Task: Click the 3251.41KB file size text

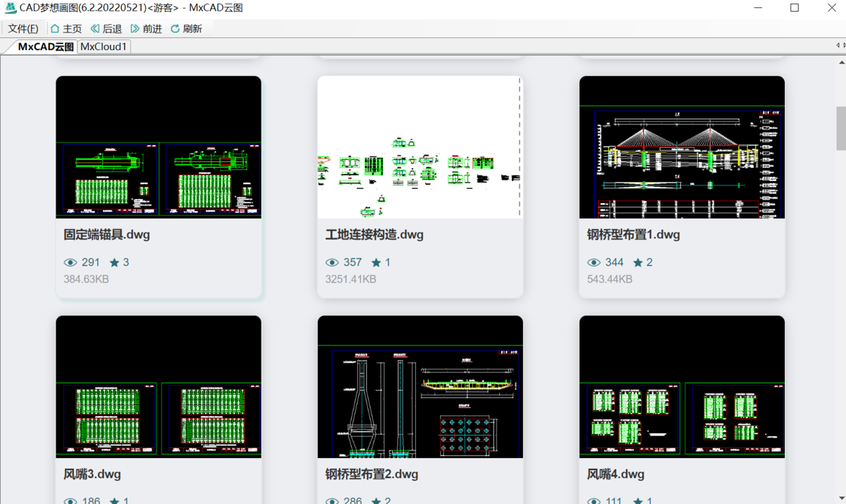Action: click(x=350, y=279)
